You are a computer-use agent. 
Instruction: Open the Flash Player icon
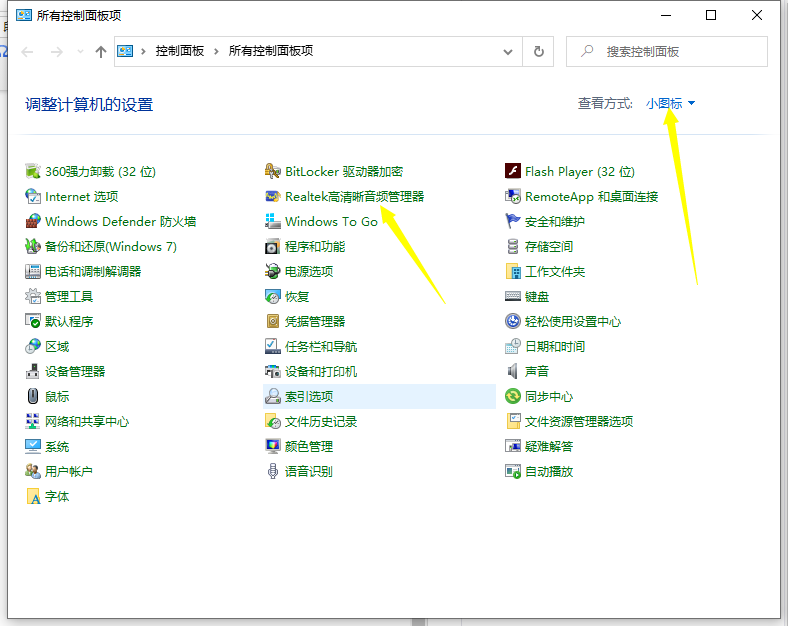513,171
